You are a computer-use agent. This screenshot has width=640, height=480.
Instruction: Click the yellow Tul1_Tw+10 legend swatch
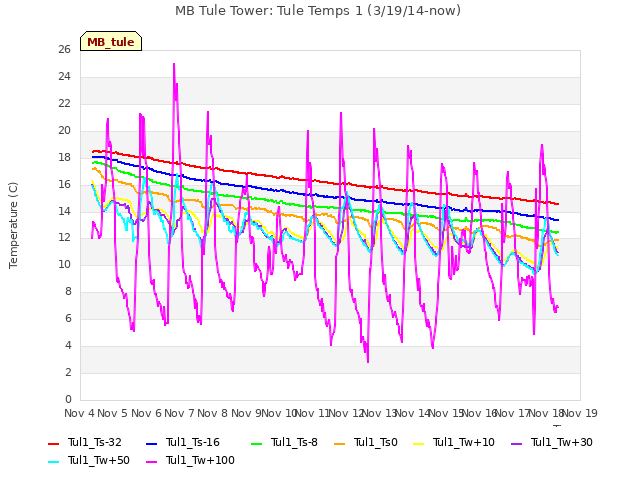click(x=419, y=443)
